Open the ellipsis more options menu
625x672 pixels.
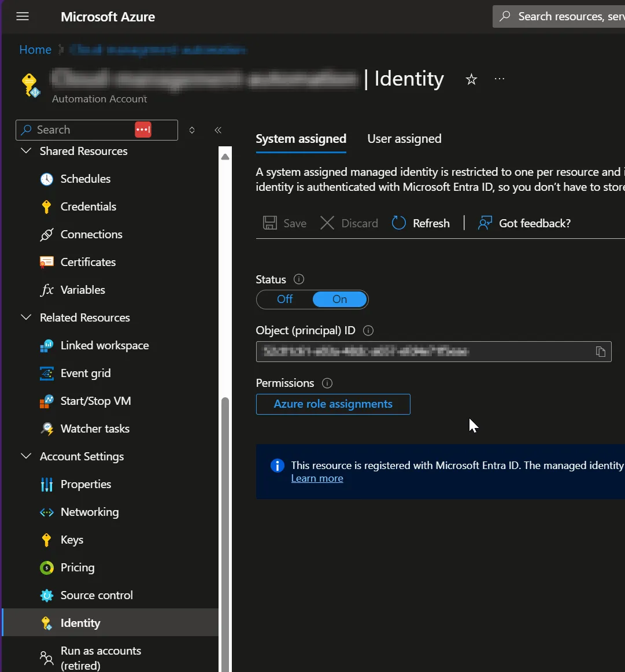(x=500, y=79)
